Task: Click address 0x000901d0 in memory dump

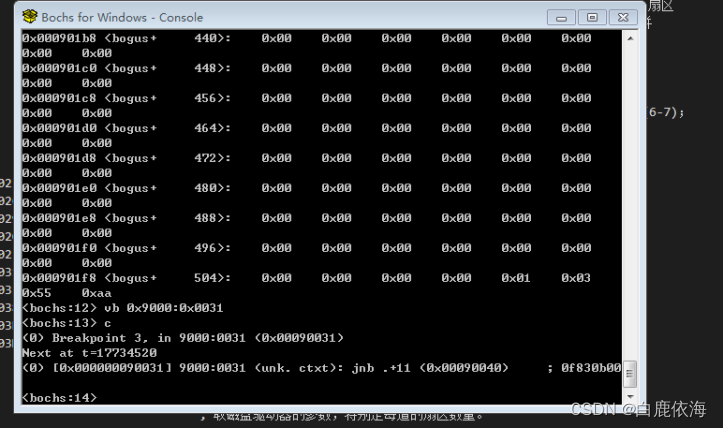Action: (x=59, y=128)
